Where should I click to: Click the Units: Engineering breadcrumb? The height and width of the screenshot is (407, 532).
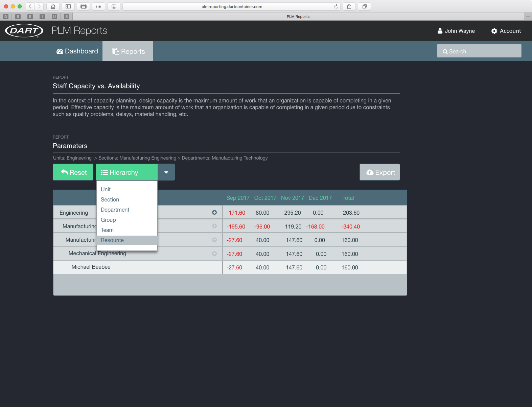tap(72, 158)
